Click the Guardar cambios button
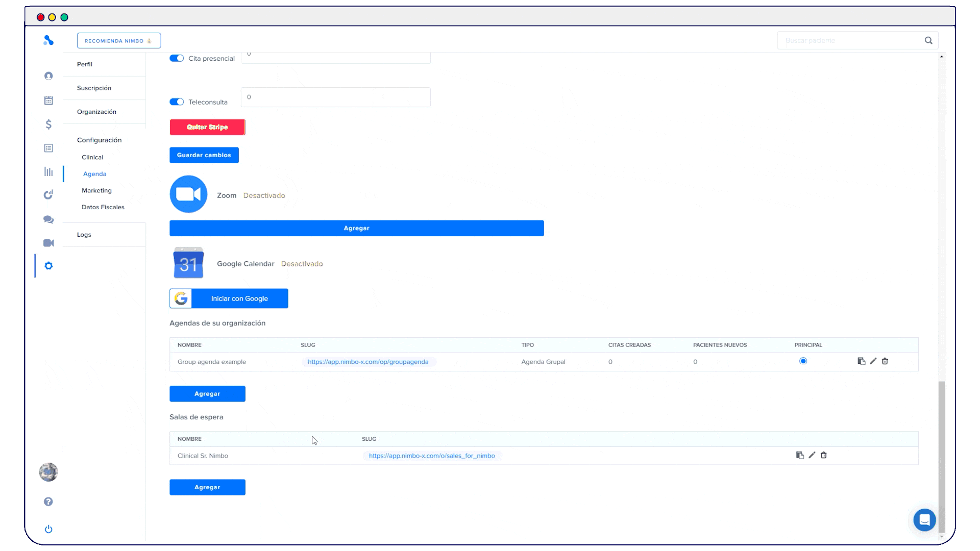The image size is (980, 551). [x=204, y=155]
